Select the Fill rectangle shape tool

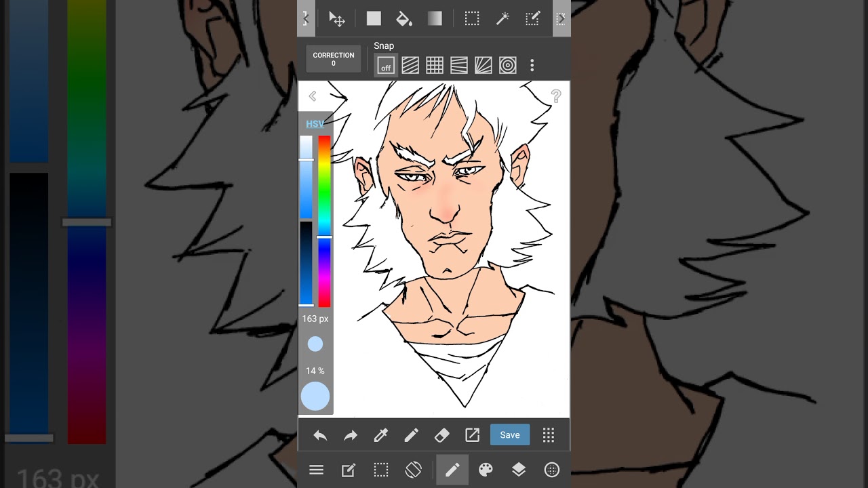tap(374, 19)
